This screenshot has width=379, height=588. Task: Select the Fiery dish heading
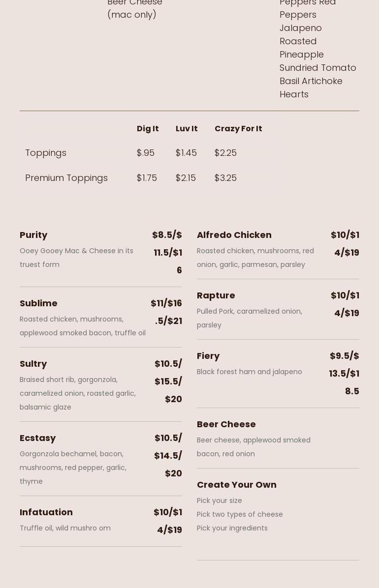pyautogui.click(x=208, y=356)
